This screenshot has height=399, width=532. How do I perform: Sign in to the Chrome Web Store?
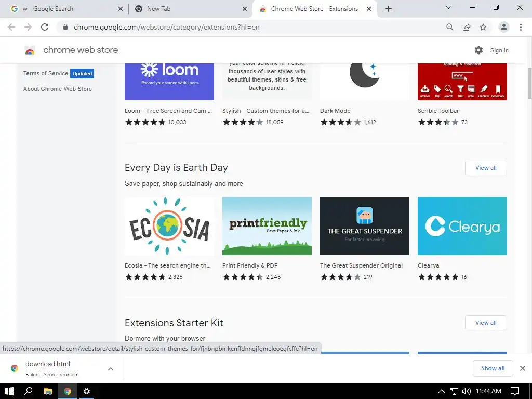click(499, 50)
